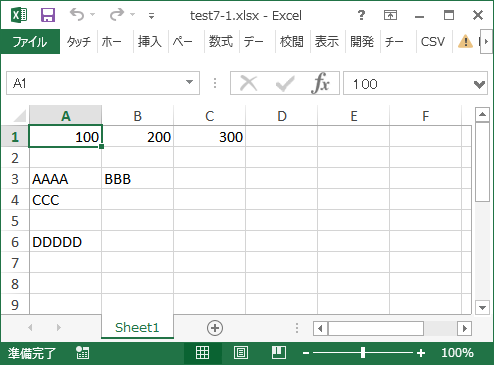
Task: Open the Name Box dropdown arrow
Action: (x=189, y=82)
